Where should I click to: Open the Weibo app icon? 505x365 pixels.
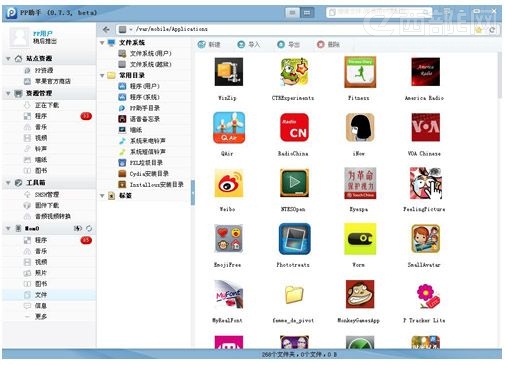pyautogui.click(x=229, y=183)
